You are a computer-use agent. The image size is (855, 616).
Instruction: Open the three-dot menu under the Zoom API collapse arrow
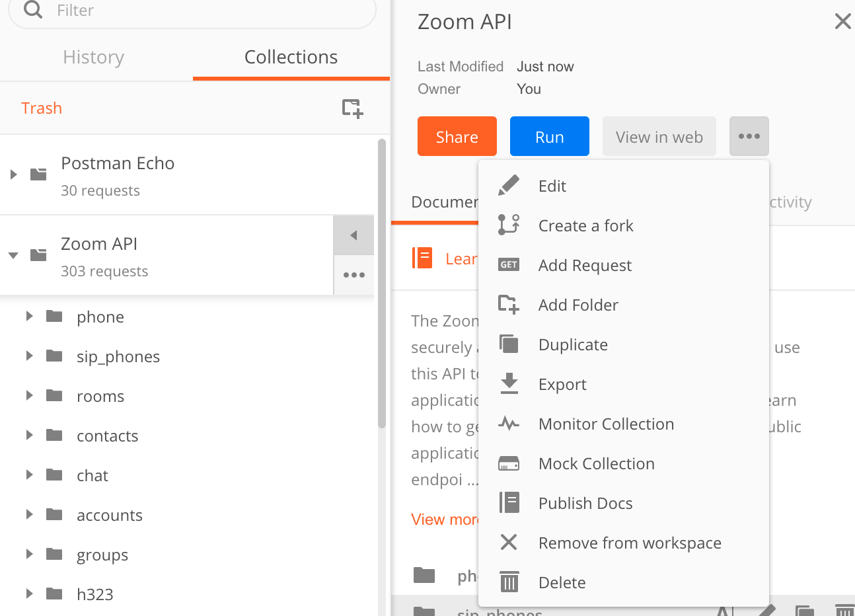click(x=354, y=275)
